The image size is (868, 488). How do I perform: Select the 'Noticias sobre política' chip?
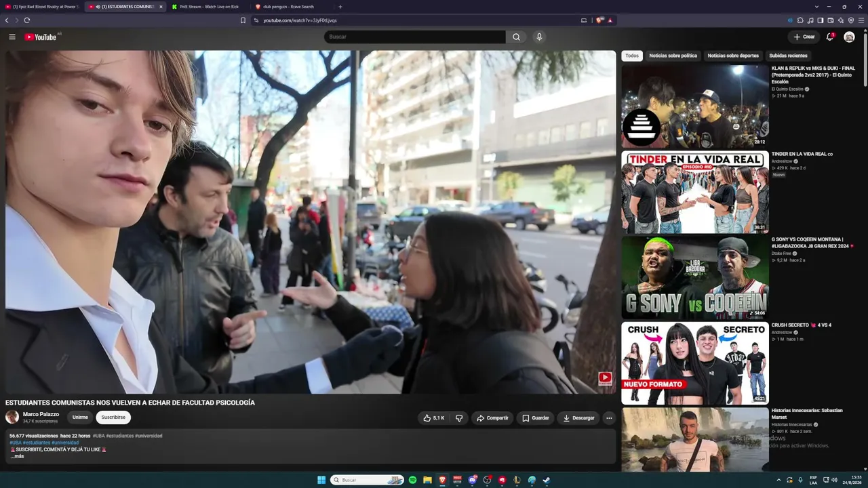pyautogui.click(x=673, y=56)
